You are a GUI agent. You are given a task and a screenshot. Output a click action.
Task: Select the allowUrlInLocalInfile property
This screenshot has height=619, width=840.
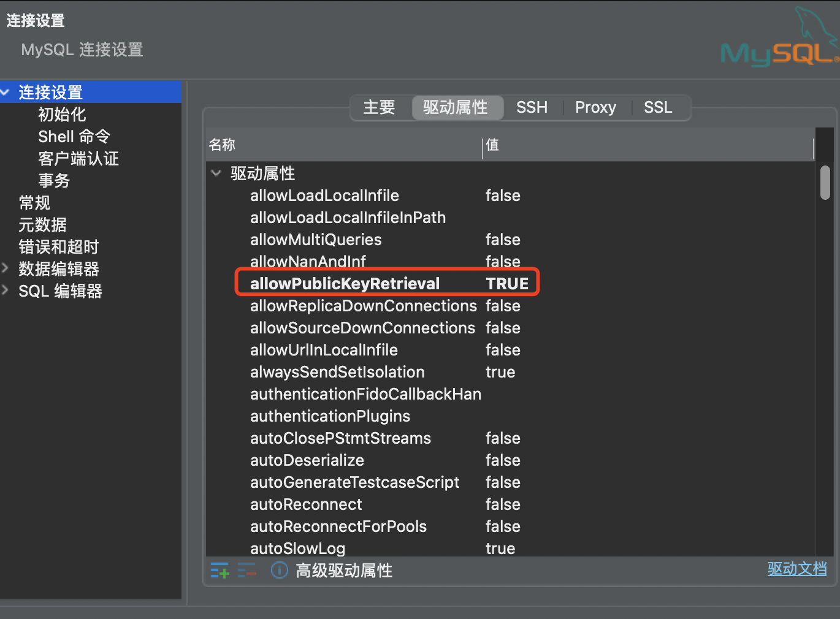click(324, 350)
